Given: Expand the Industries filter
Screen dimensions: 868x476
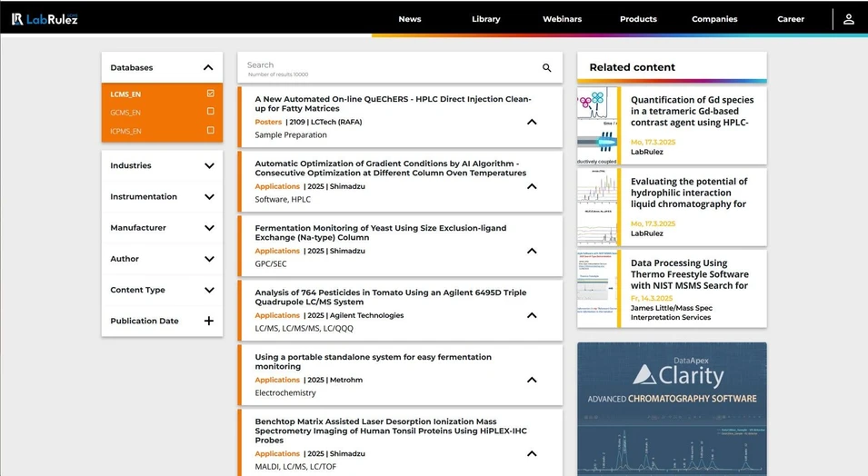Looking at the screenshot, I should (209, 165).
